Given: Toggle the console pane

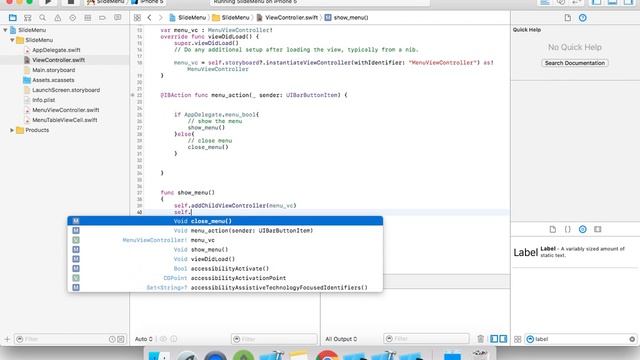Looking at the screenshot, I should (503, 339).
